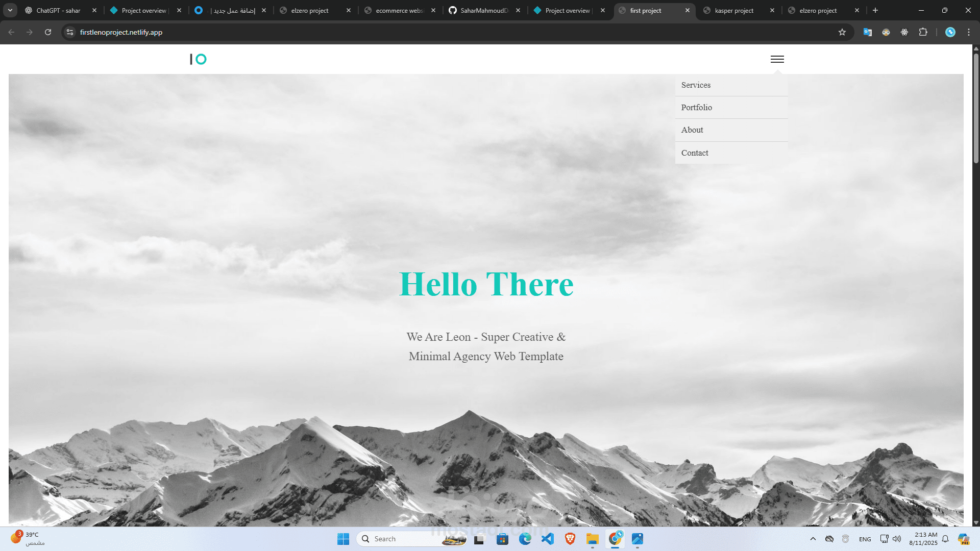980x551 pixels.
Task: Launch Visual Studio Code from taskbar
Action: (x=548, y=539)
